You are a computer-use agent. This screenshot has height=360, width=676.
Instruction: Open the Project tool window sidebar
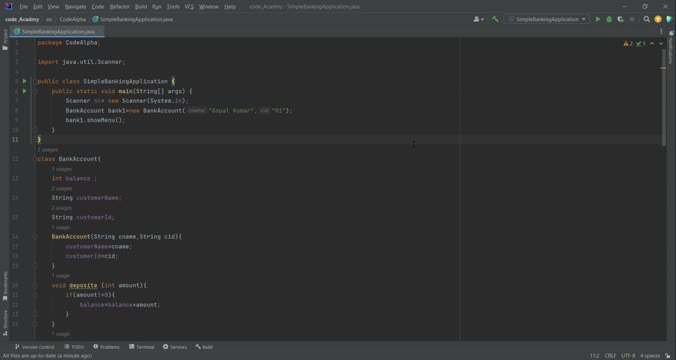tap(5, 40)
